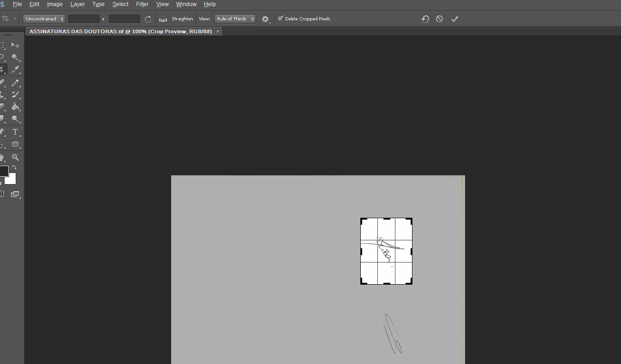Swap foreground and background colors

14,167
